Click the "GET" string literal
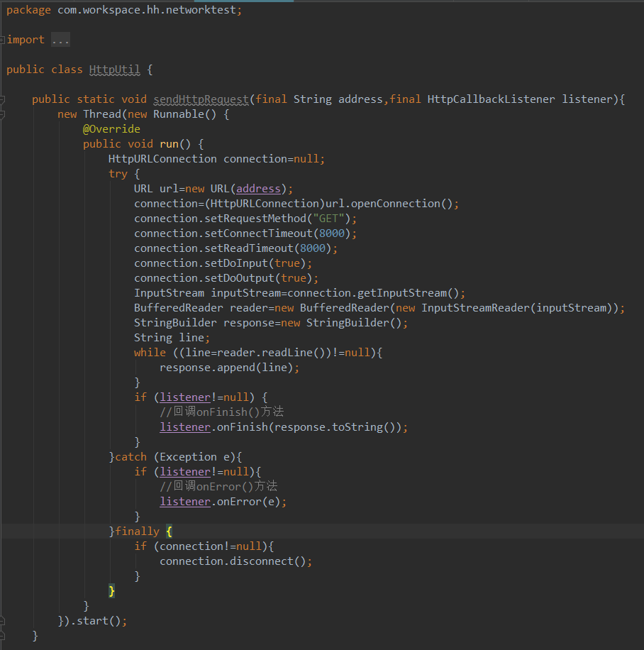This screenshot has width=644, height=650. 328,219
